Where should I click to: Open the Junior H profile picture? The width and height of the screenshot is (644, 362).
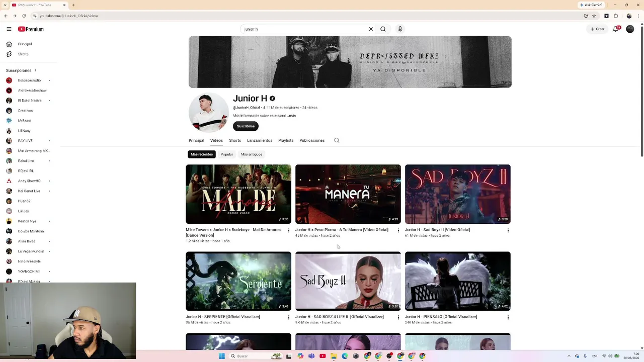pyautogui.click(x=208, y=112)
